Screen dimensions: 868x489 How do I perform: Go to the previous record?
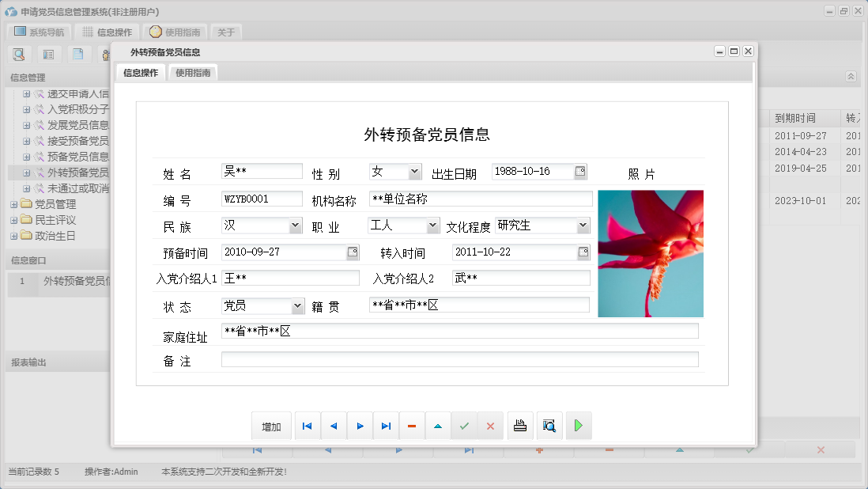pyautogui.click(x=334, y=426)
